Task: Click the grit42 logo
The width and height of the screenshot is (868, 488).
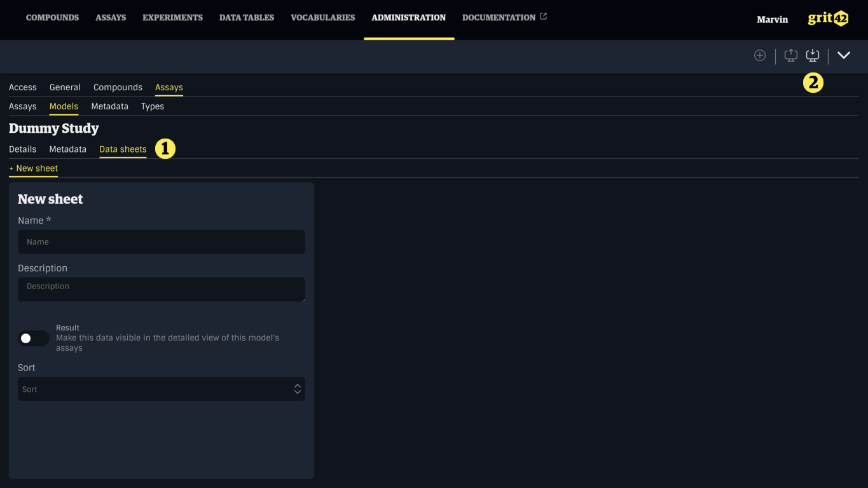Action: pos(827,18)
